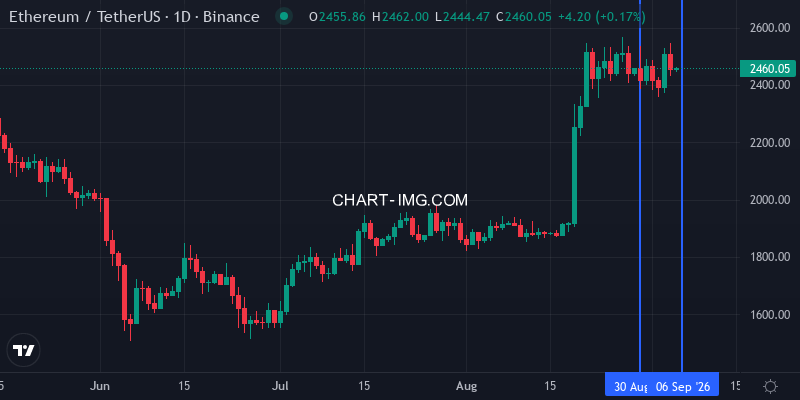Open chart settings gear icon

coord(770,386)
